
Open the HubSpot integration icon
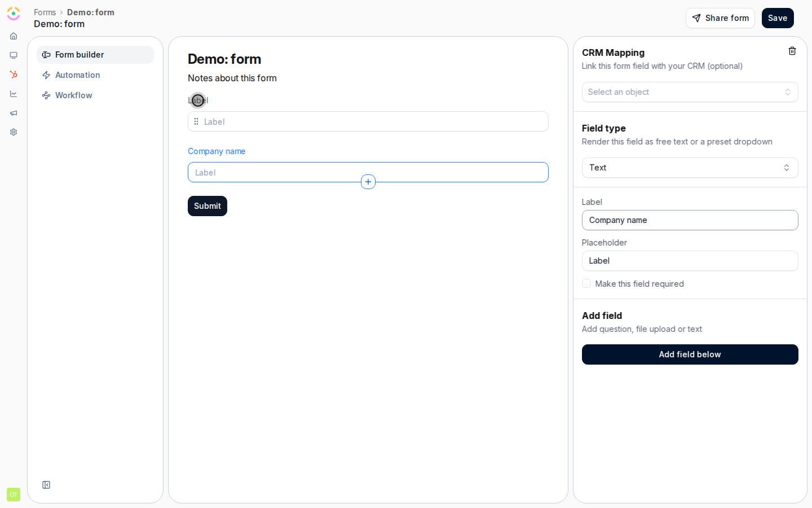(14, 75)
